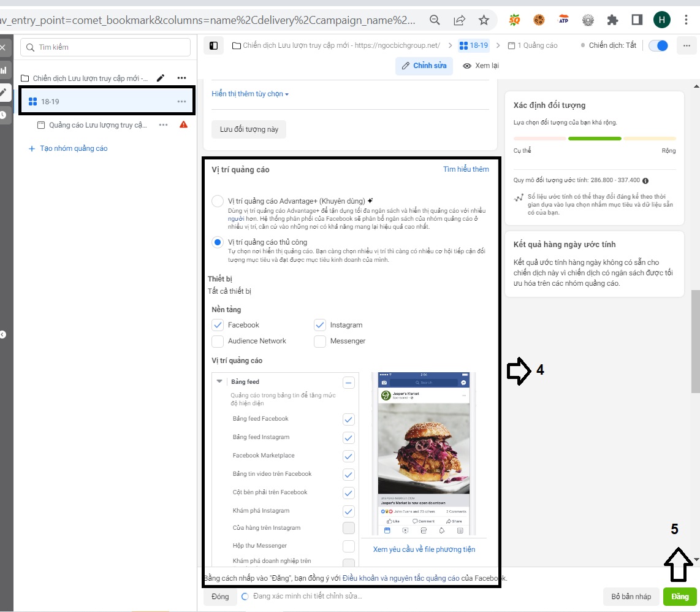Uncheck the Instagram platform checkbox

[x=319, y=325]
